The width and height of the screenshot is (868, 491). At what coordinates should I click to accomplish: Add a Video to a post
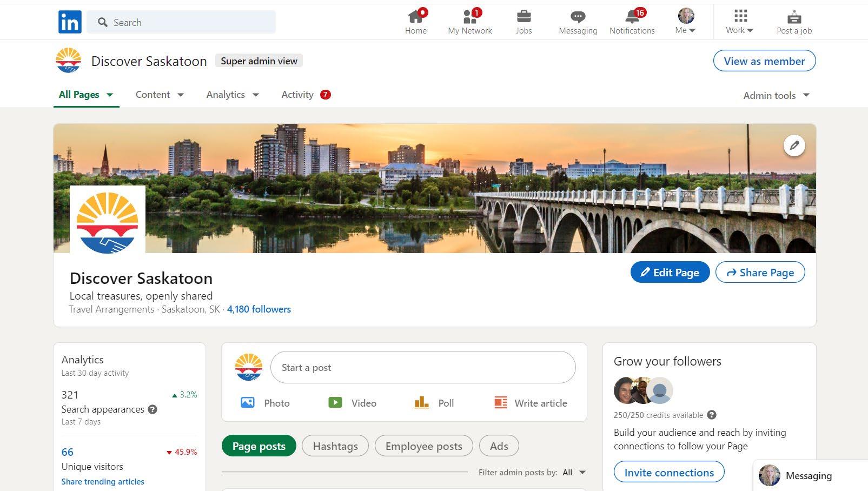(x=352, y=403)
